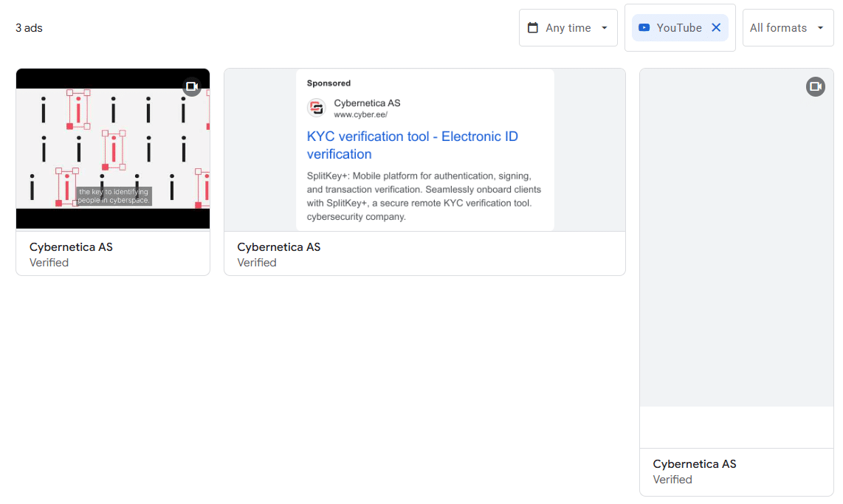This screenshot has height=504, width=843.
Task: Open the KYC verification tool ad link
Action: 413,145
